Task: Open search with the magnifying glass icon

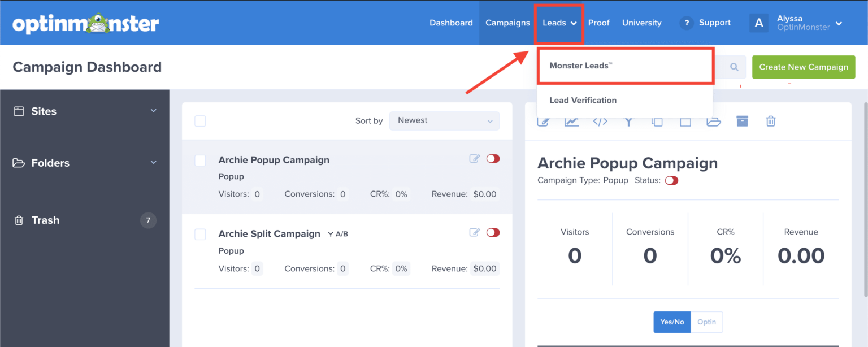Action: pyautogui.click(x=733, y=67)
